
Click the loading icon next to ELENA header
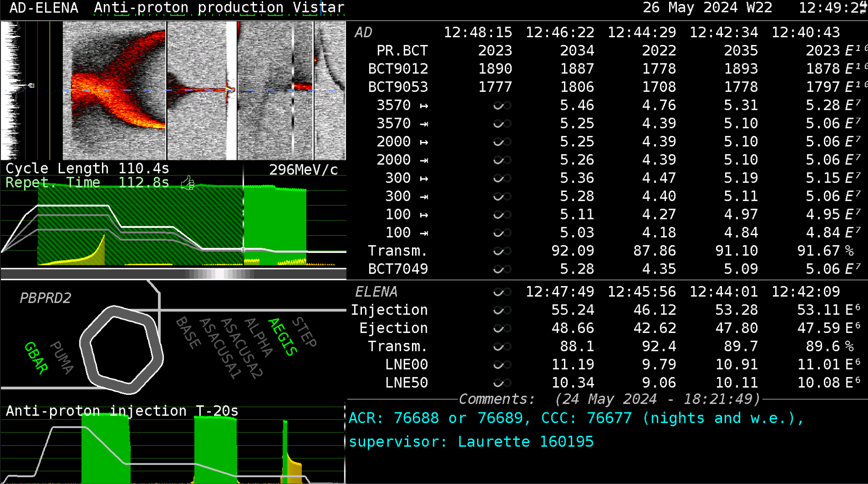502,292
